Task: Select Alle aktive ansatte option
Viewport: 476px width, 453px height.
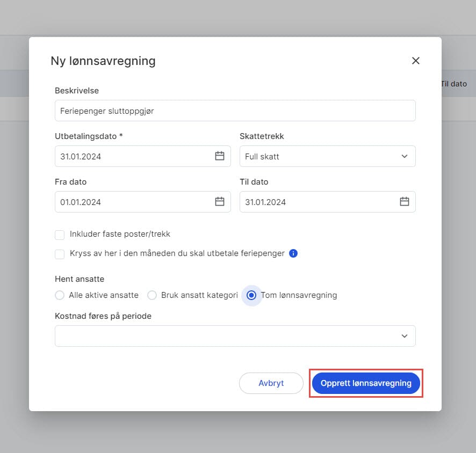Action: (x=60, y=295)
